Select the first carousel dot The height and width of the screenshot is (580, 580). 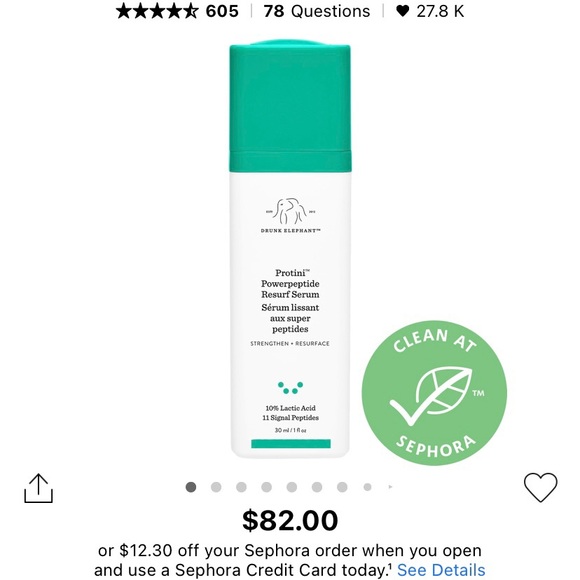pyautogui.click(x=191, y=487)
